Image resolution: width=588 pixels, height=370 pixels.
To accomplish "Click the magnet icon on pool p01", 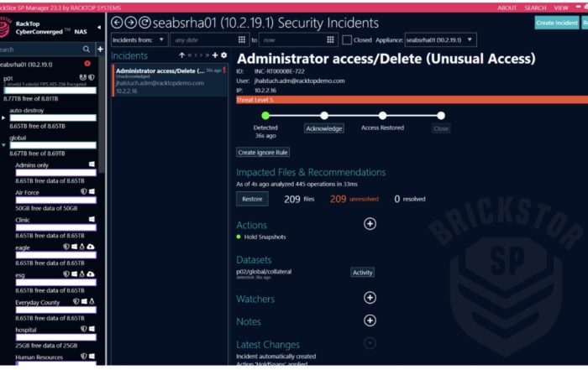I will coord(83,77).
